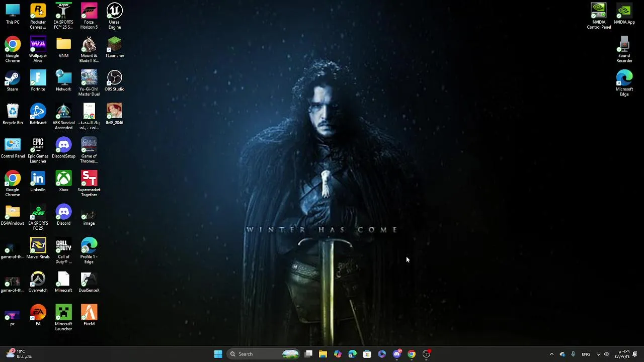Image resolution: width=644 pixels, height=362 pixels.
Task: Select the Supermarket Together shortcut
Action: (89, 184)
